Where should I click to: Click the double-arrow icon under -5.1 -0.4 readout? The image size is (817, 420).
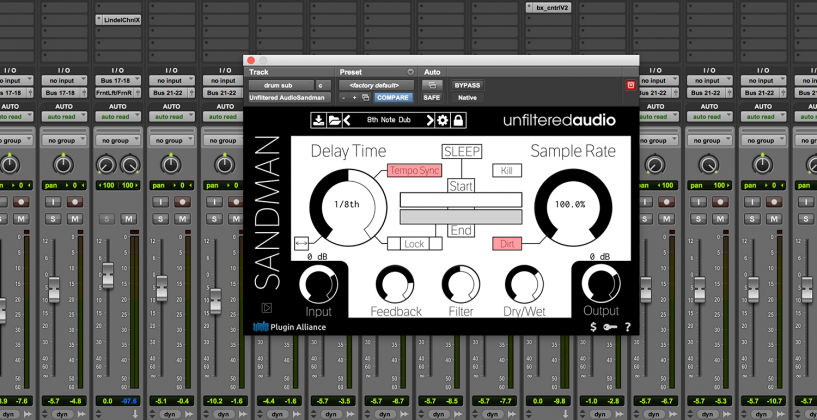tap(189, 415)
